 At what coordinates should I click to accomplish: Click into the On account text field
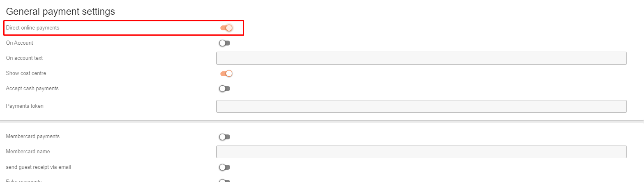(x=421, y=58)
